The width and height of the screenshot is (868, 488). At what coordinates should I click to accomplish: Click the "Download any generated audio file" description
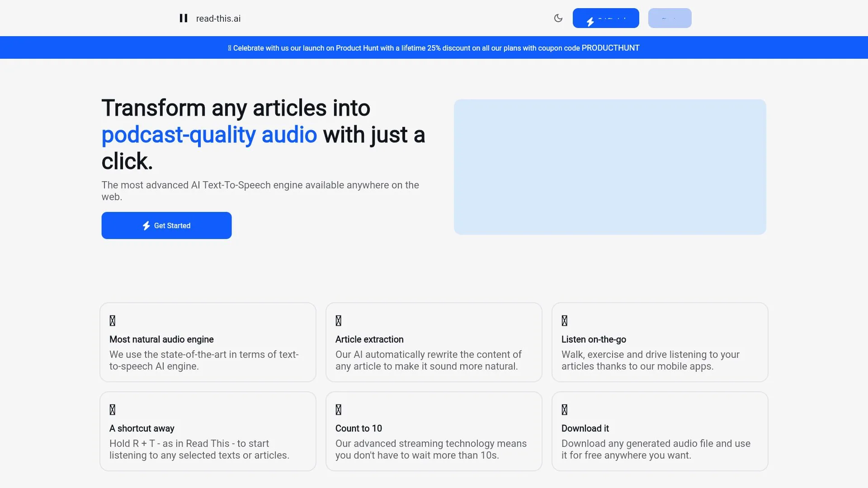point(656,449)
